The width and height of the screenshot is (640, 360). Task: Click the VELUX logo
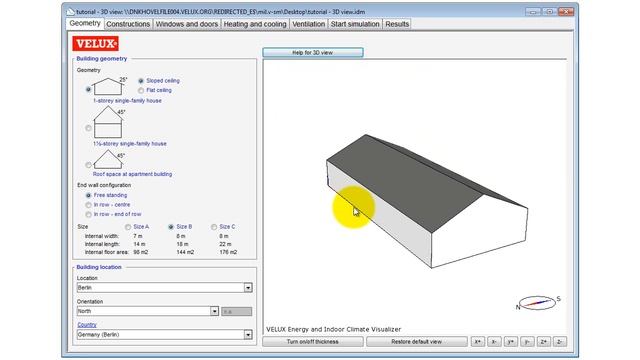96,44
